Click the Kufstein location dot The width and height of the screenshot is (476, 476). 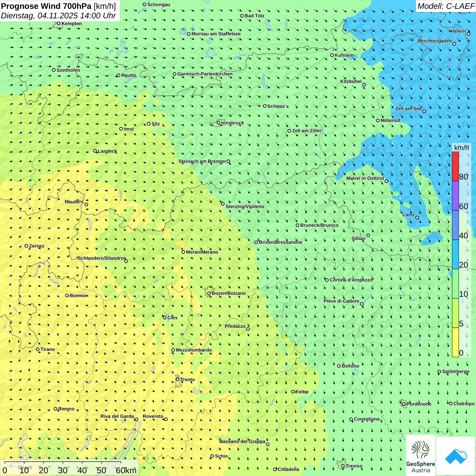pos(332,55)
